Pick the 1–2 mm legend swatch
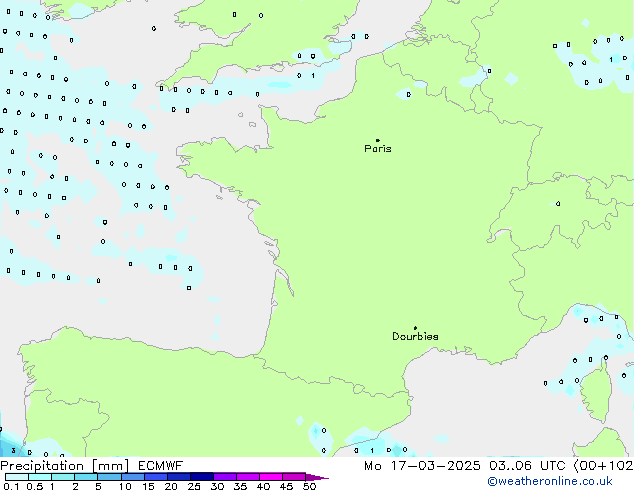 (x=63, y=477)
